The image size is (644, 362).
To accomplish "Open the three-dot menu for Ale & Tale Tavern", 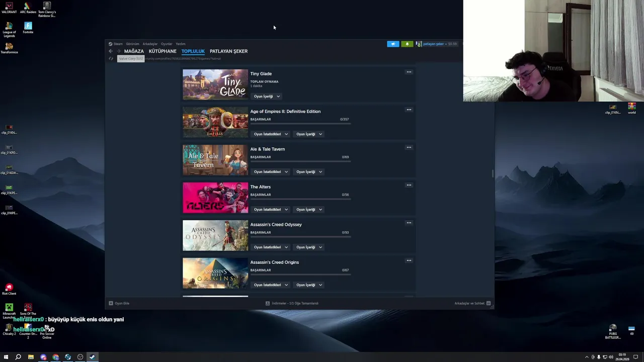I will [409, 147].
